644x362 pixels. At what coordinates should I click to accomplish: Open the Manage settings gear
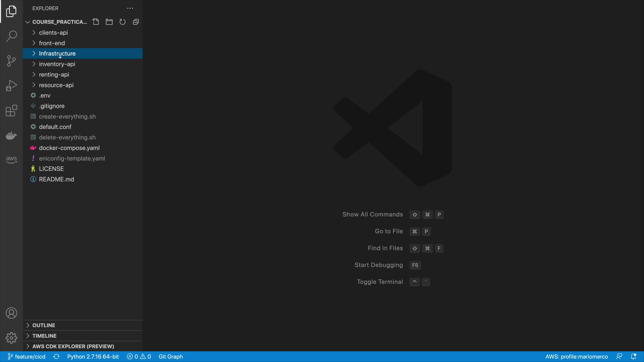[x=11, y=338]
